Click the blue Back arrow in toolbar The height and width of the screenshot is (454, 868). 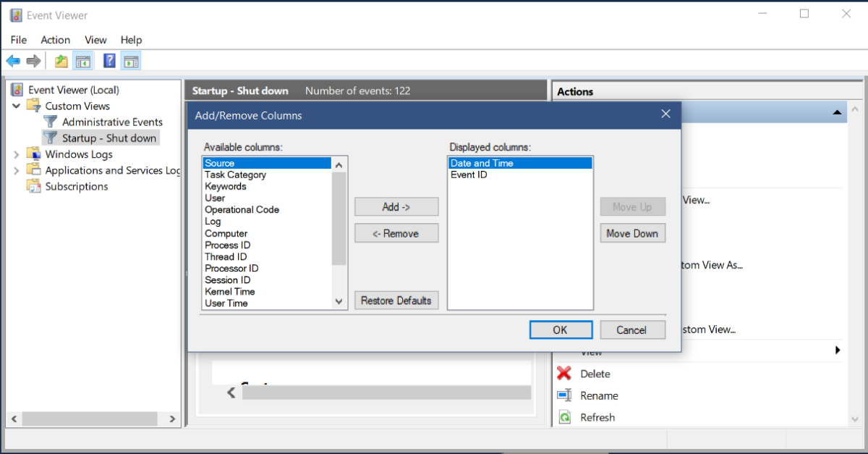(13, 62)
